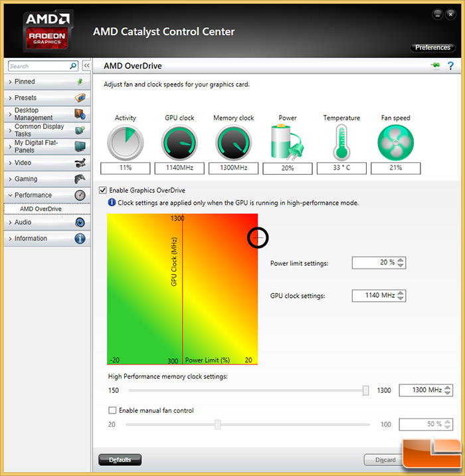Check Enable manual fan control
The height and width of the screenshot is (476, 465).
click(x=112, y=410)
